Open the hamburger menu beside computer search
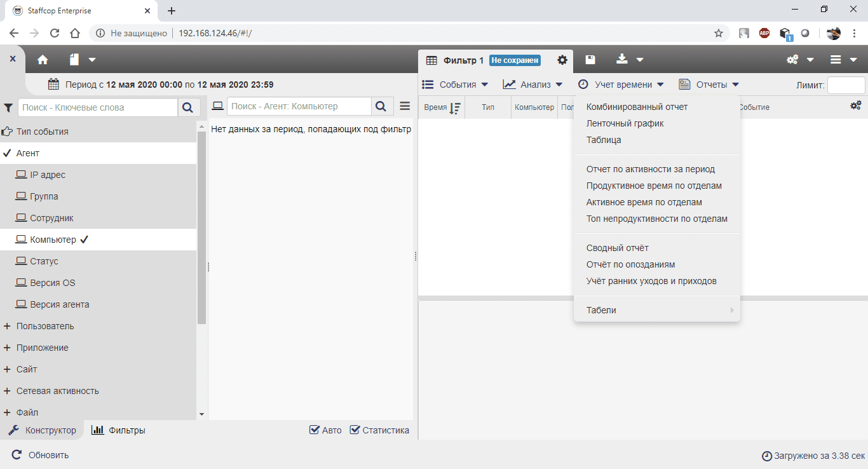Image resolution: width=868 pixels, height=469 pixels. 405,107
